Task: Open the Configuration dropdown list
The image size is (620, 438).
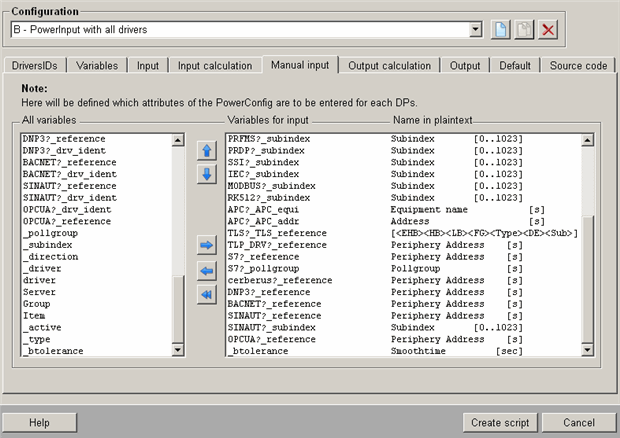Action: pos(476,30)
